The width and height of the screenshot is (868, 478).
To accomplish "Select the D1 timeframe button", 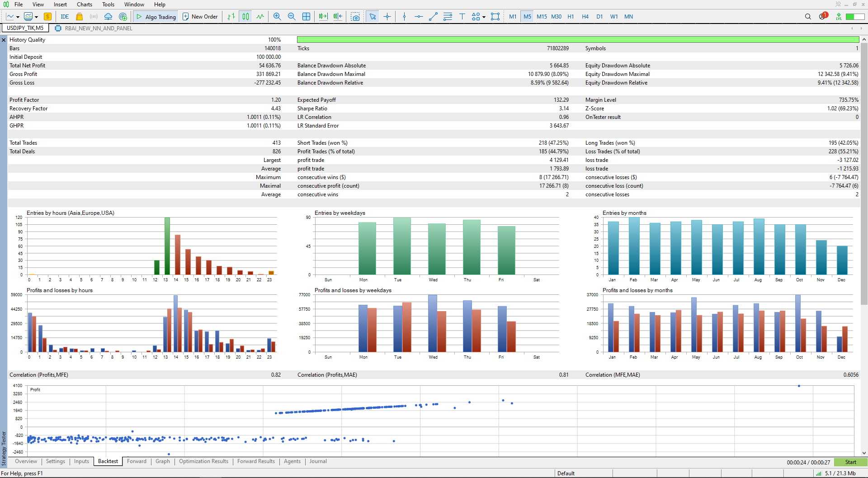I will (599, 17).
